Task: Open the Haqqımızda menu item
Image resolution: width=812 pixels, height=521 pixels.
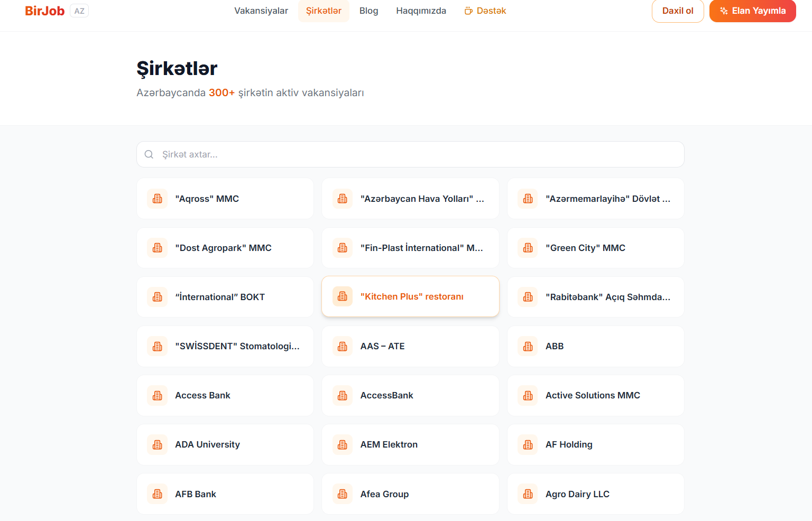Action: point(421,11)
